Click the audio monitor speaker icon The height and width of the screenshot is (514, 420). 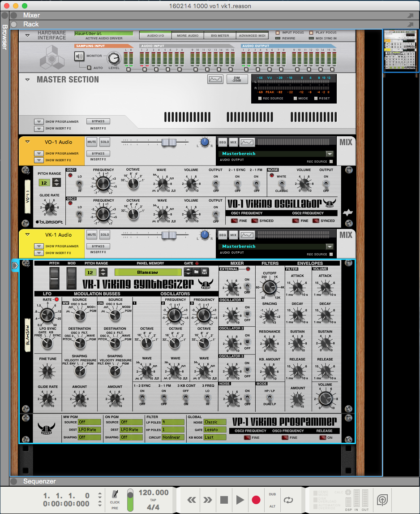click(79, 56)
